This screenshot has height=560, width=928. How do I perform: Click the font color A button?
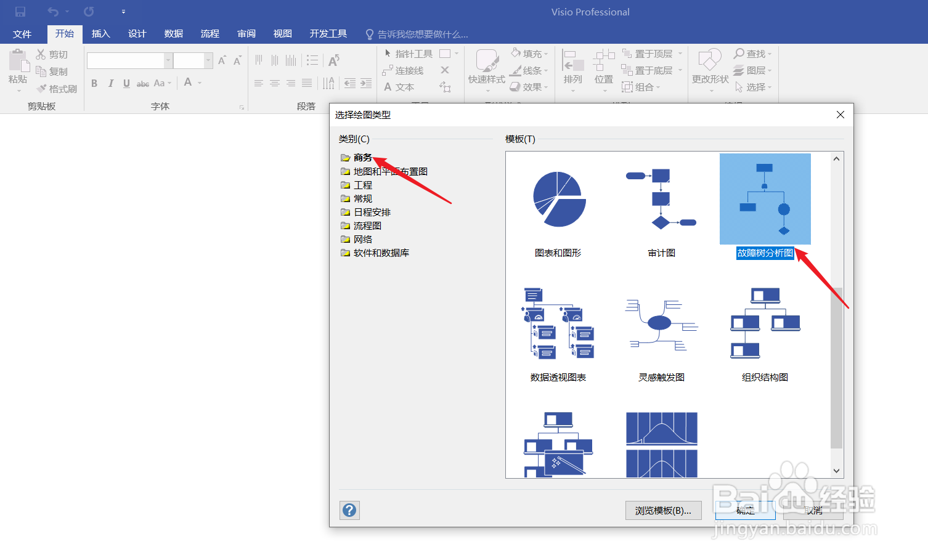pyautogui.click(x=188, y=82)
